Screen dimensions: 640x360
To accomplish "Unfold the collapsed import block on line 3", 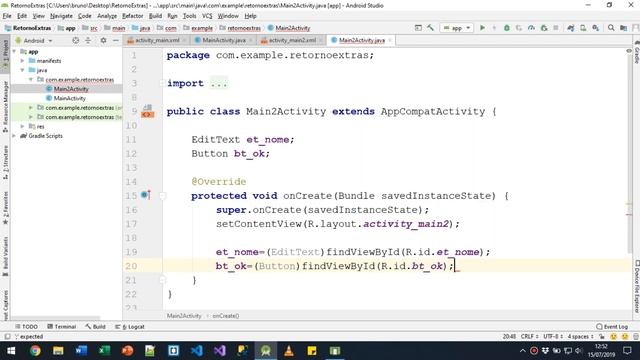I will 162,83.
